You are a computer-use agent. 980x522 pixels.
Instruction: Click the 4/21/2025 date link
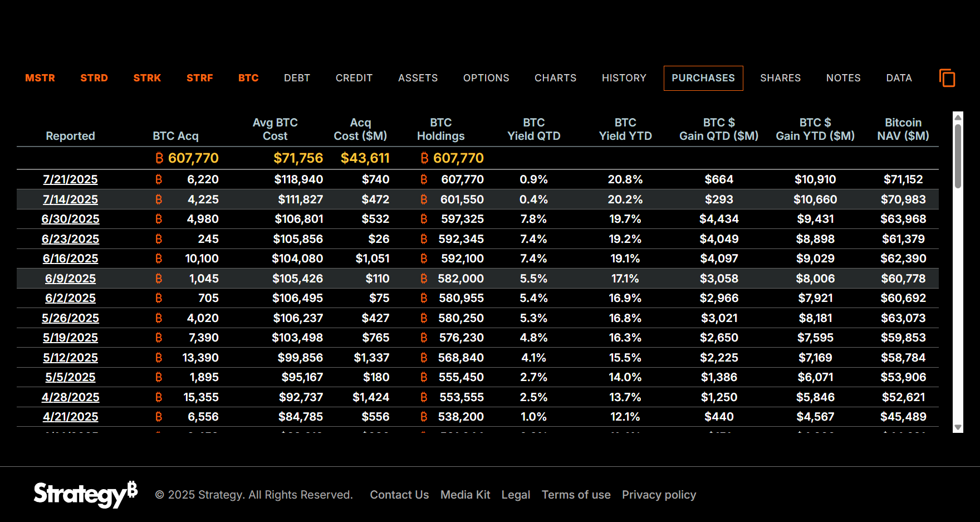pyautogui.click(x=70, y=417)
